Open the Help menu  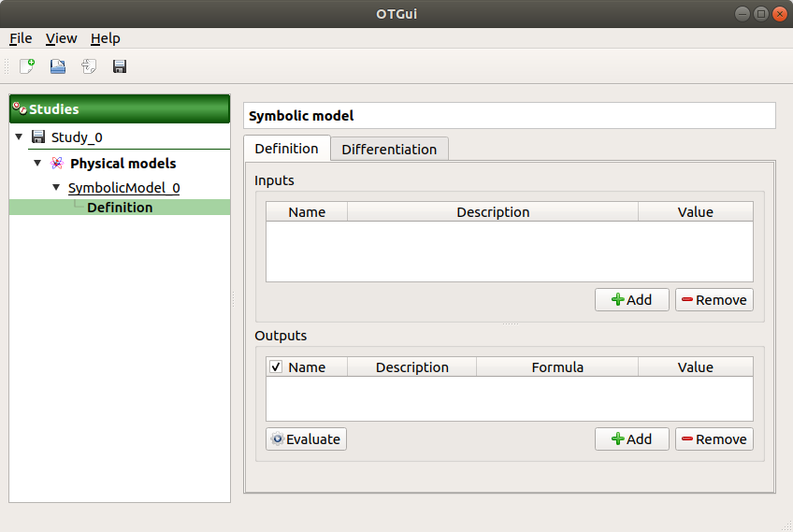coord(105,38)
